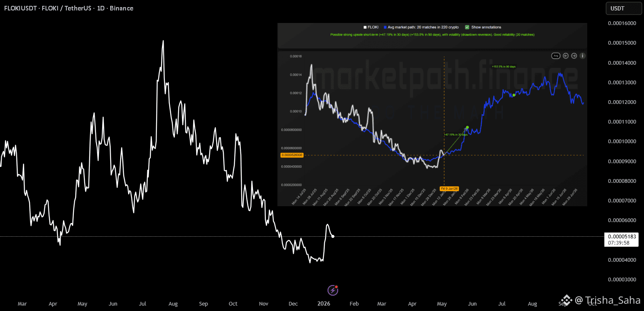Click the Binance logo in watermark

[x=566, y=300]
